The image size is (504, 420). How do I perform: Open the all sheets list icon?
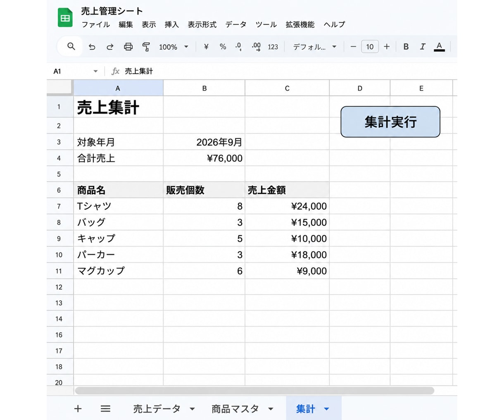(x=105, y=409)
